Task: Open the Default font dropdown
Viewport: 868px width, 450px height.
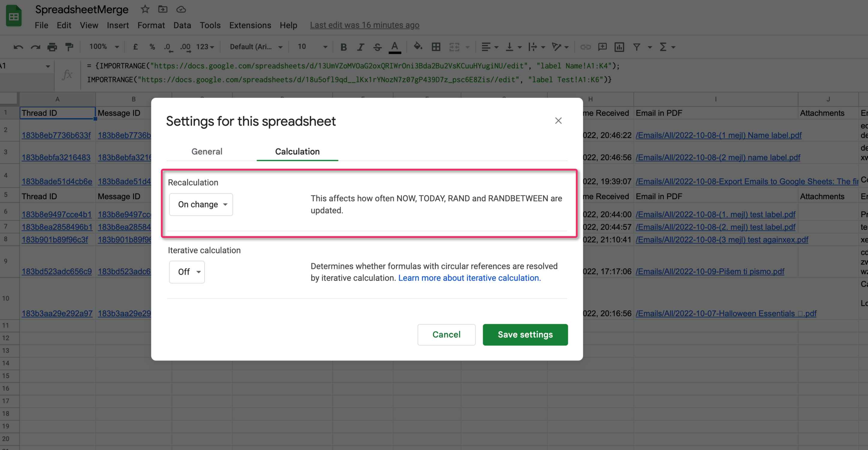Action: (x=256, y=46)
